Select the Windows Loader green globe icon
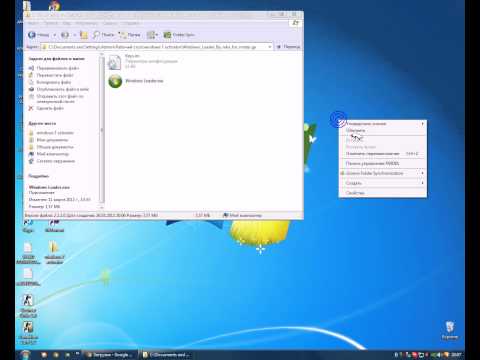Screen dimensions: 480x360 pos(115,81)
